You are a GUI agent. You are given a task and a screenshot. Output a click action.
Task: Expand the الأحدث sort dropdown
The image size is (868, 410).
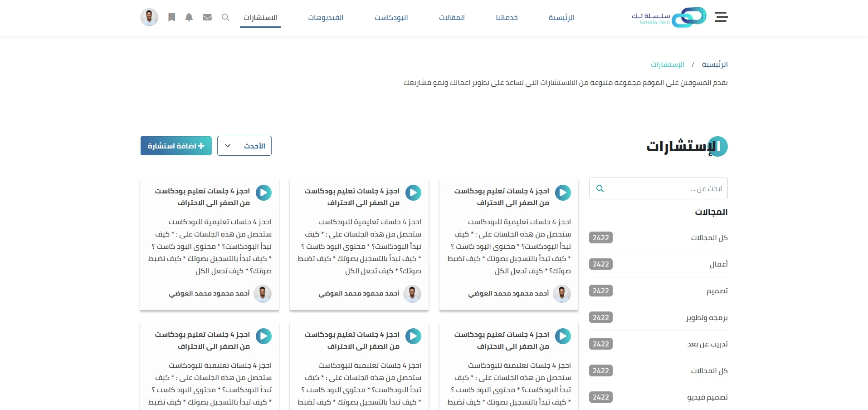[x=244, y=146]
